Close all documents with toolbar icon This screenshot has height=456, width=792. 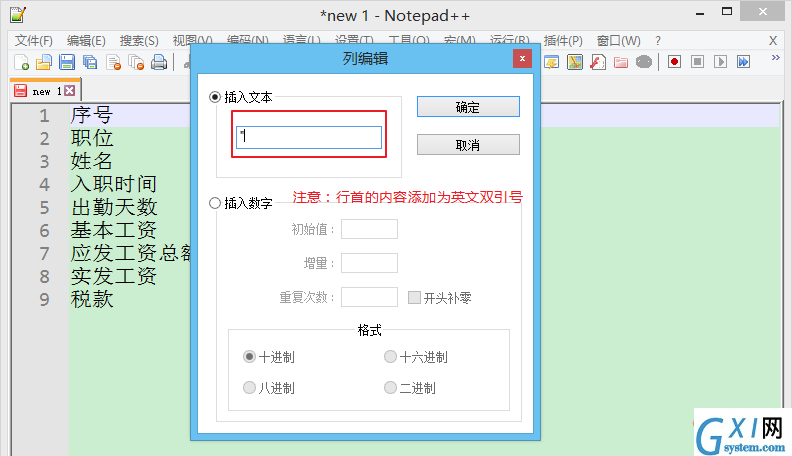click(136, 62)
